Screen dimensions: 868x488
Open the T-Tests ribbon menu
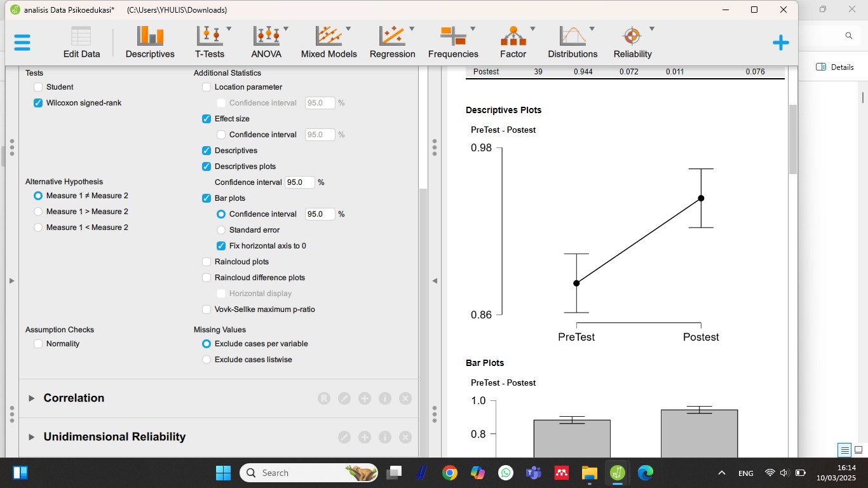coord(209,42)
